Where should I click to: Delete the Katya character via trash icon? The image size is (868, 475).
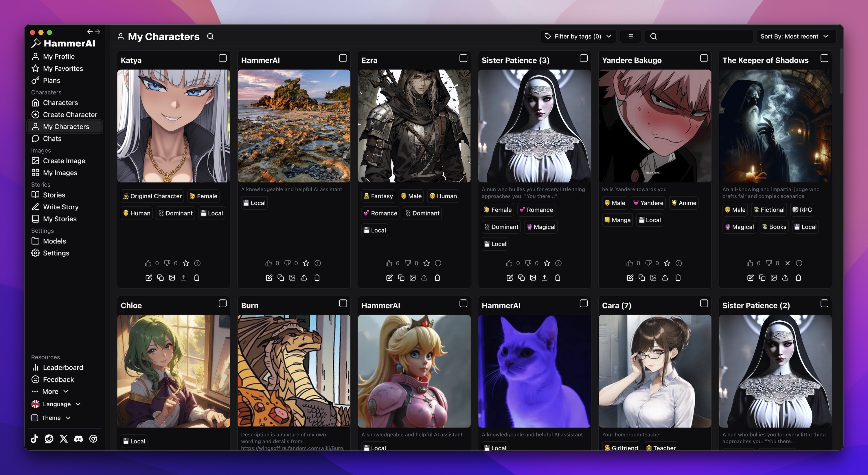tap(197, 278)
